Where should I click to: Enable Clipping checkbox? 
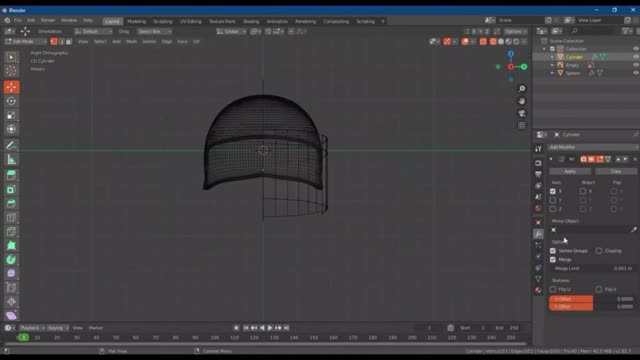(x=599, y=251)
